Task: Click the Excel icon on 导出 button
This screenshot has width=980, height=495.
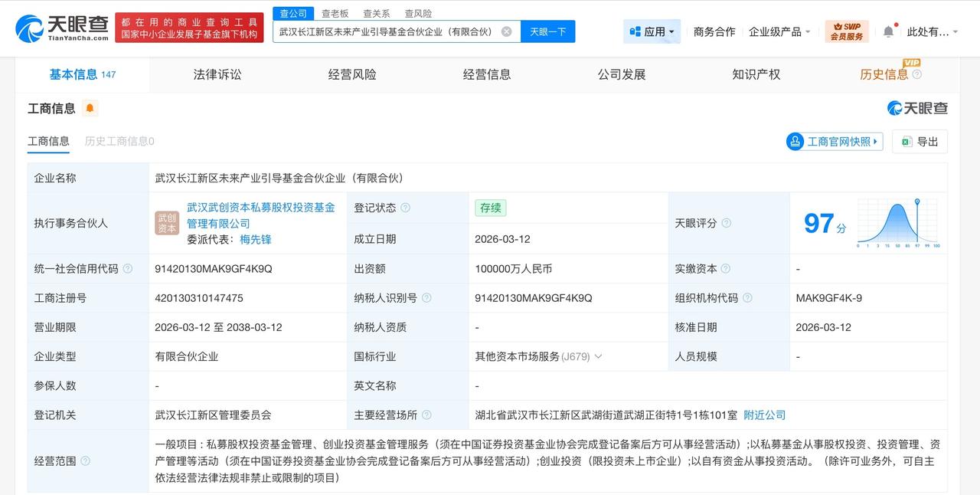Action: tap(906, 142)
